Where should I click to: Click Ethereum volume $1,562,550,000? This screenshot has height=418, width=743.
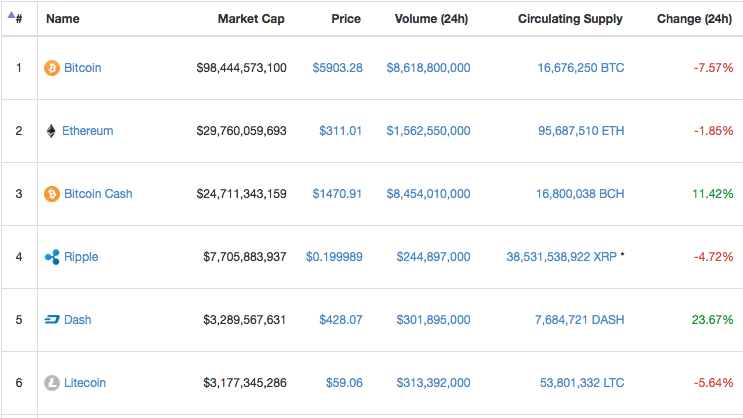click(428, 131)
